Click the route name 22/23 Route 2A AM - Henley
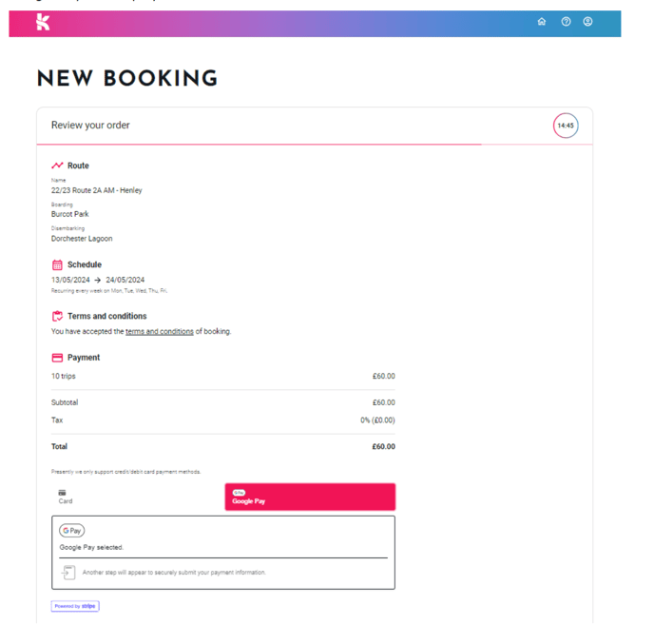 coord(96,190)
